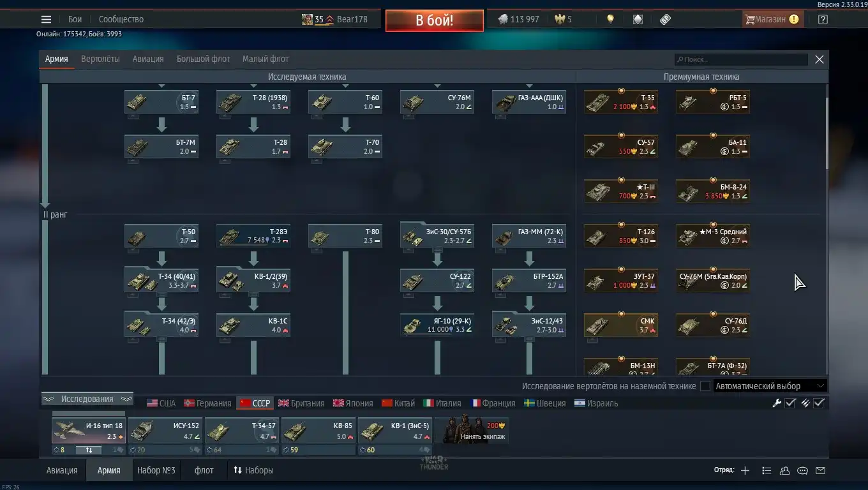Open the Bear178 player profile

334,19
